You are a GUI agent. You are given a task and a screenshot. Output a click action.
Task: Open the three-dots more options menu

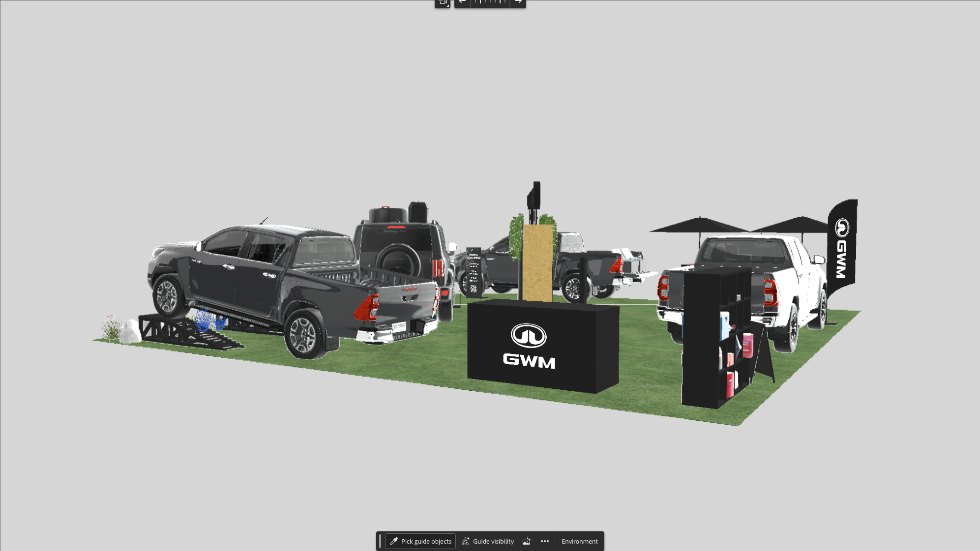pyautogui.click(x=545, y=541)
